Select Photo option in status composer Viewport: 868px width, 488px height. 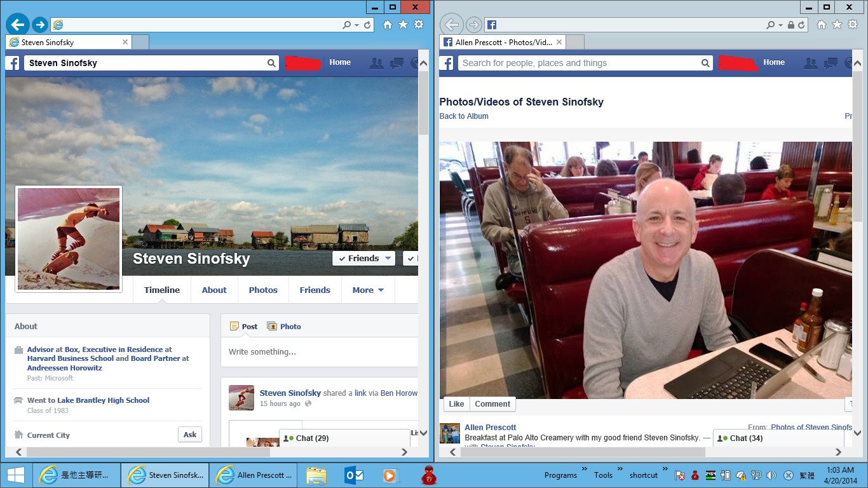point(284,327)
